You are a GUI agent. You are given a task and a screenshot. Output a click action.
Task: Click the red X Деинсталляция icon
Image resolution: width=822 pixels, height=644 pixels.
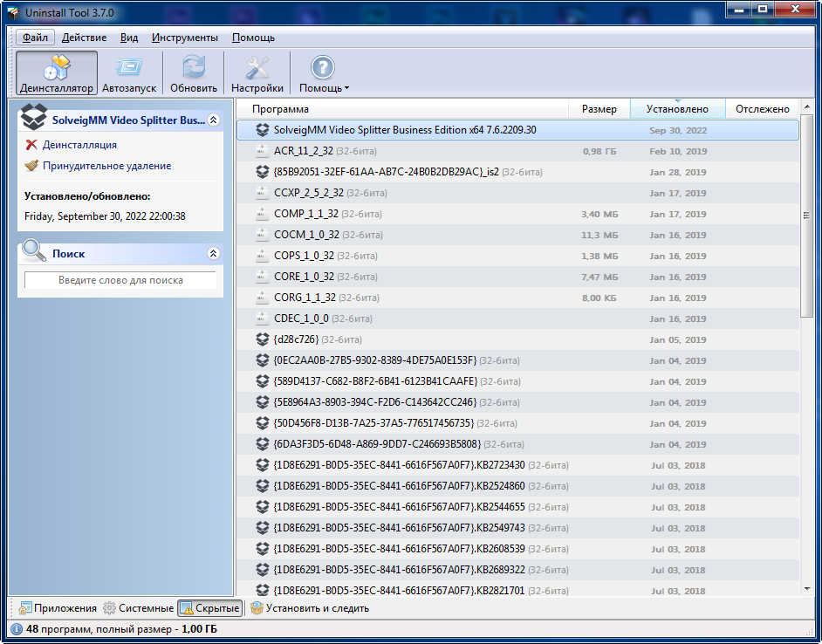coord(32,145)
